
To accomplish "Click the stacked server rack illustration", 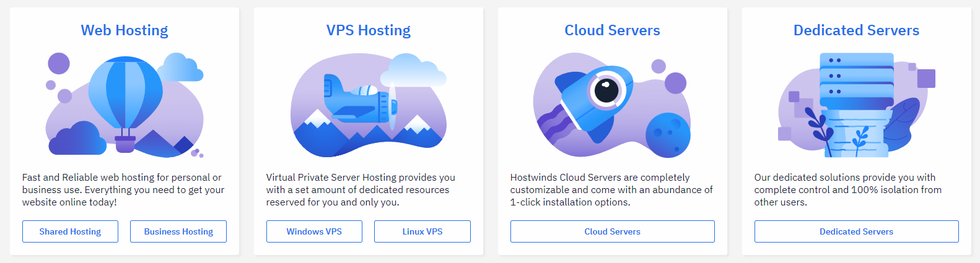I will [856, 80].
